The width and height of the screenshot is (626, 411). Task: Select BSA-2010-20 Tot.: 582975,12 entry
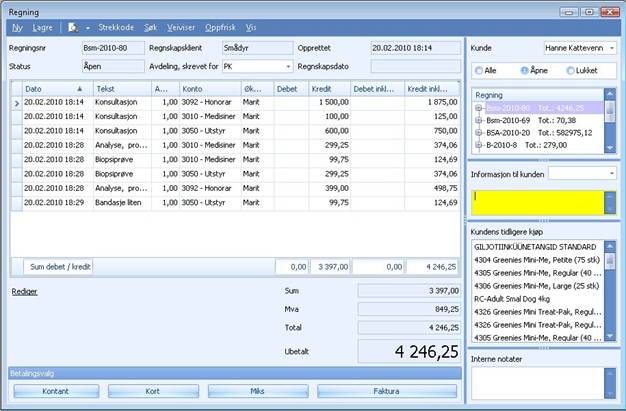pos(539,133)
